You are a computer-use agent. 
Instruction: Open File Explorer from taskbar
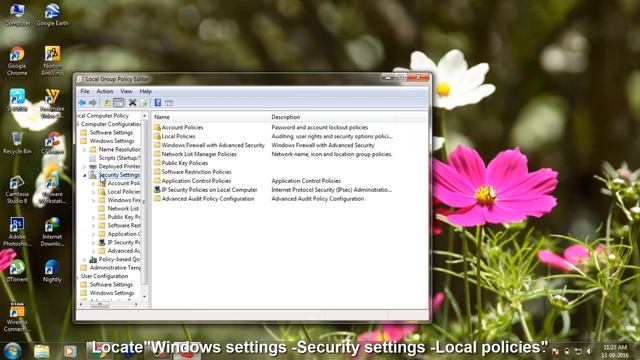(42, 351)
